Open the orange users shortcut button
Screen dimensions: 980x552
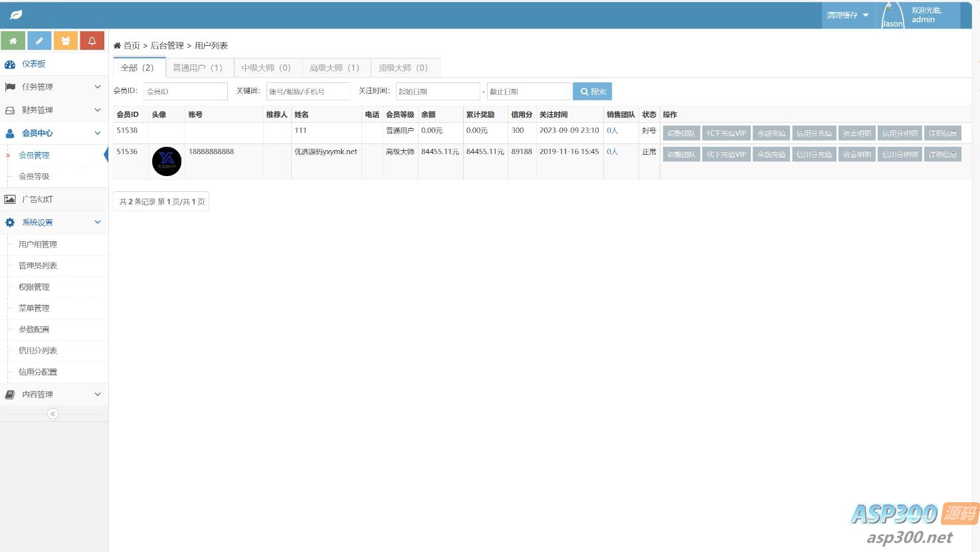point(66,41)
